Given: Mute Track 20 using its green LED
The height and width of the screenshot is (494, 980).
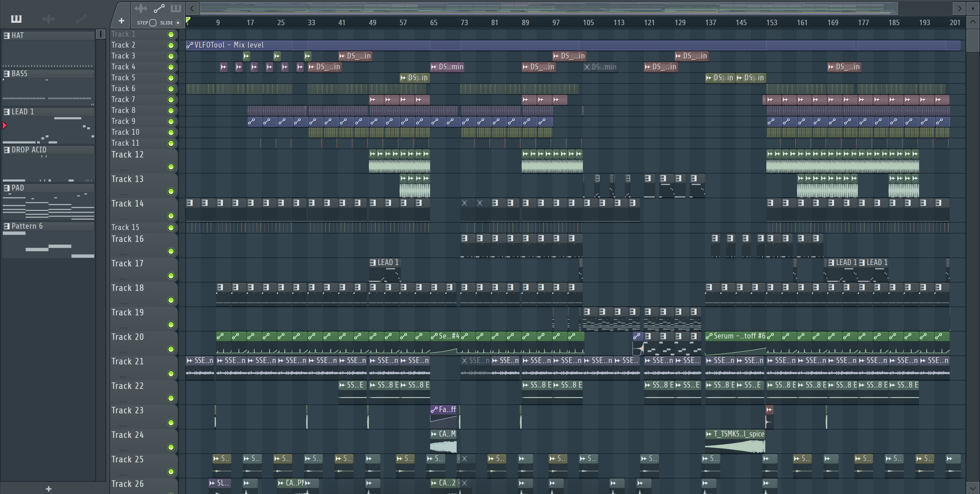Looking at the screenshot, I should [x=171, y=349].
